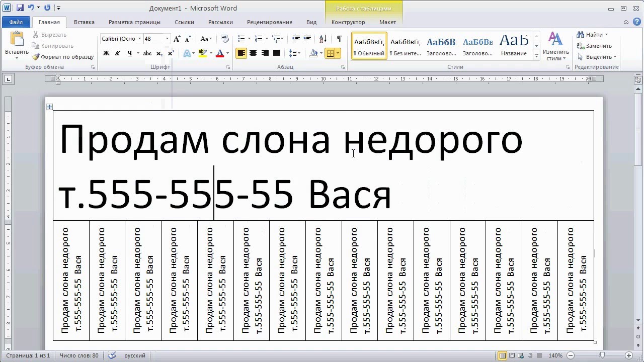The image size is (644, 362).
Task: Align paragraph to the right
Action: 265,53
